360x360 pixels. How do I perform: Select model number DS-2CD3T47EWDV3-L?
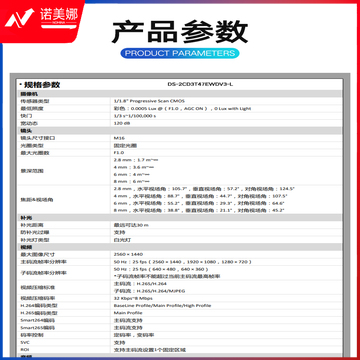tap(200, 84)
